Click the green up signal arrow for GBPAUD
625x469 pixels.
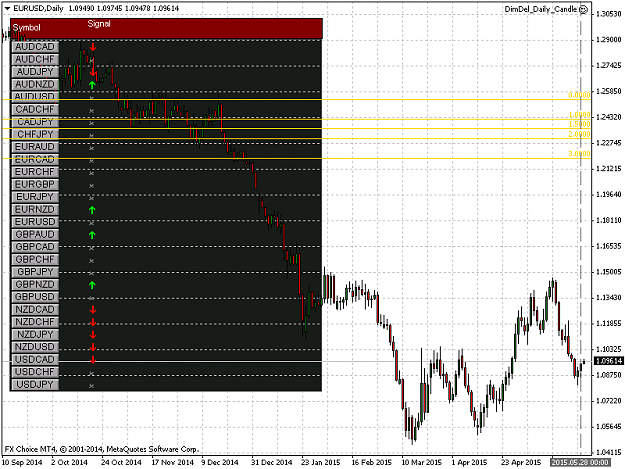[92, 235]
